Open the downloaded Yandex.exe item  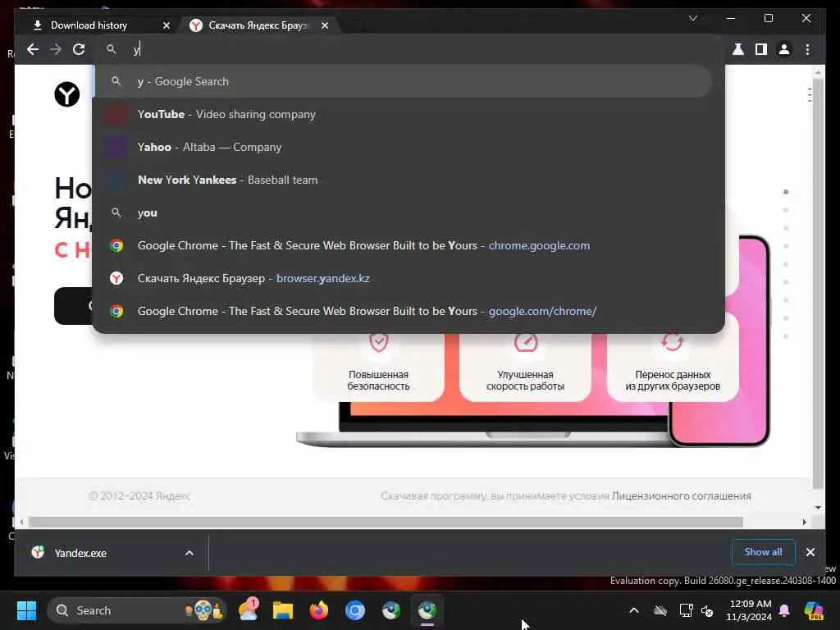coord(80,553)
